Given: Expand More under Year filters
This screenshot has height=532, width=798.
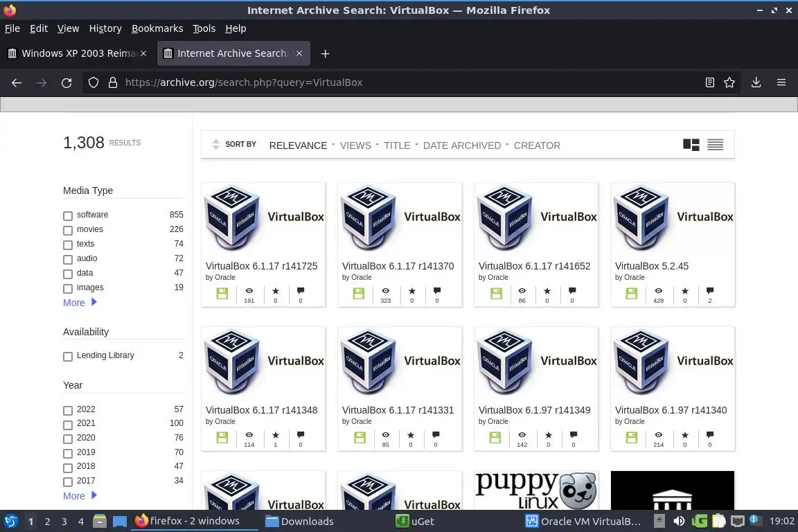Looking at the screenshot, I should (80, 496).
